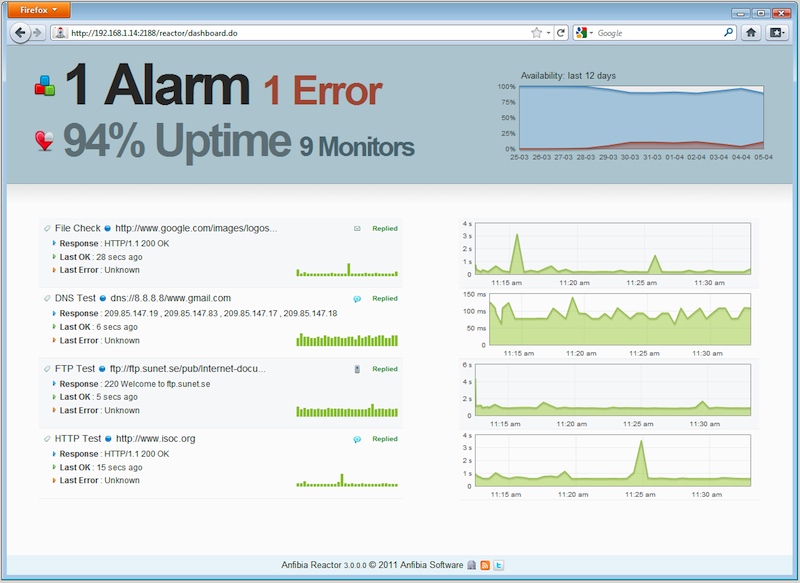Click the Anfibia Reactor footer text
Screen dimensions: 800x583
point(372,565)
